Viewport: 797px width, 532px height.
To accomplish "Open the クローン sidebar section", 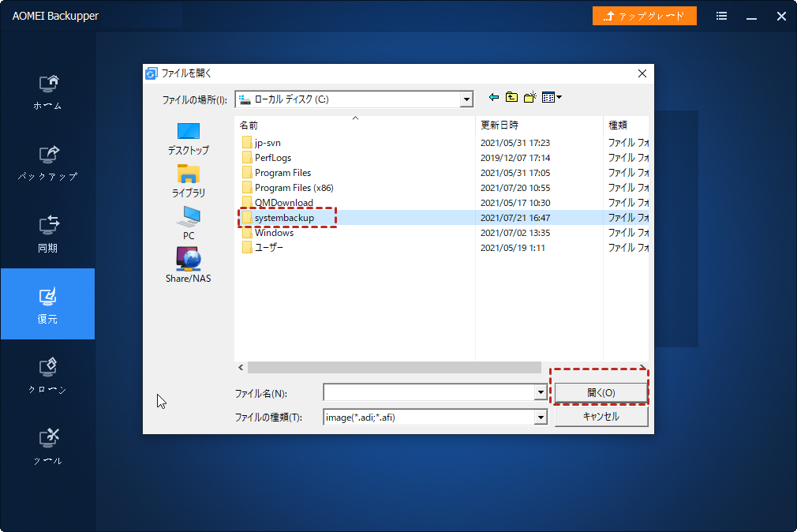I will (47, 377).
